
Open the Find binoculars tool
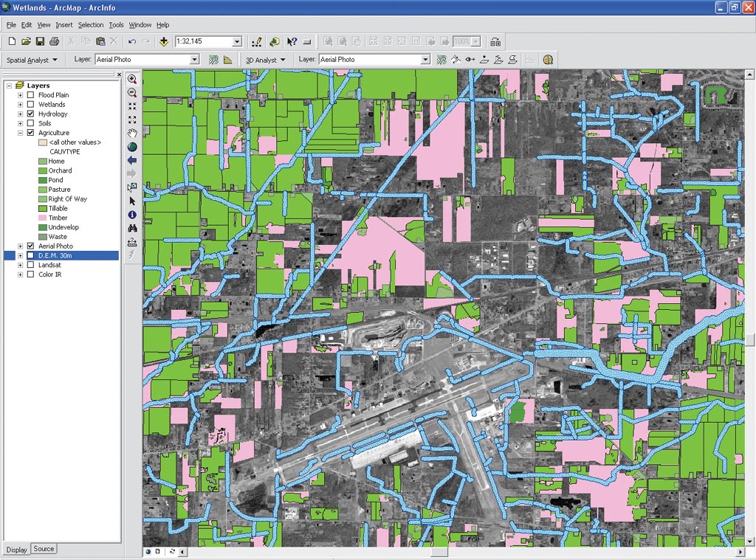point(132,228)
